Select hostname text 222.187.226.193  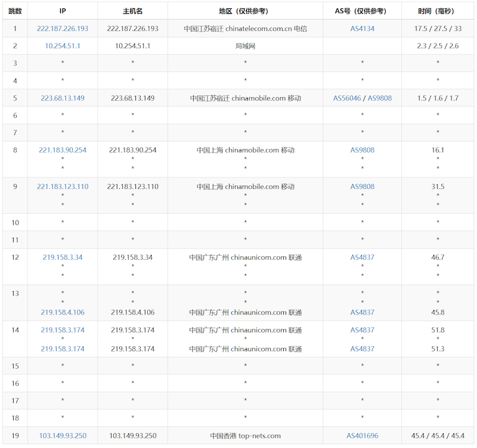[132, 29]
